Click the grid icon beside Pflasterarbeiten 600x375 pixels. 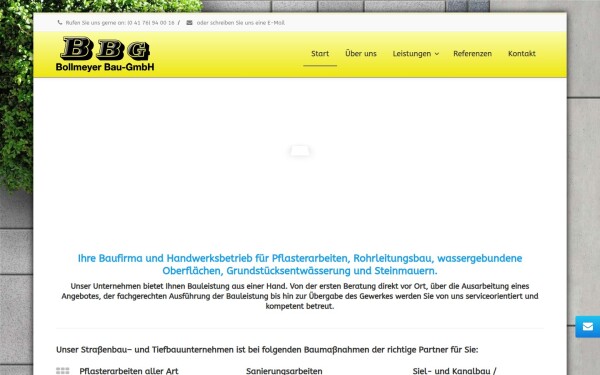63,371
